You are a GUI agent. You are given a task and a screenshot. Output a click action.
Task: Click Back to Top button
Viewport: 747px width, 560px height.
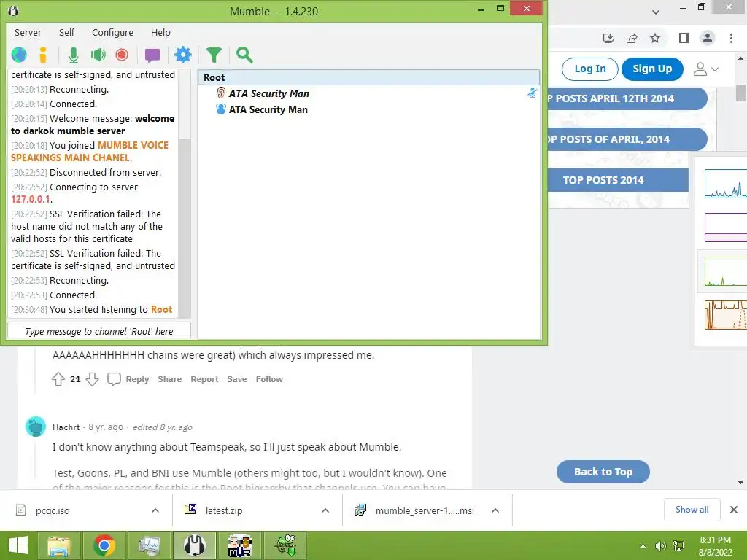(603, 472)
